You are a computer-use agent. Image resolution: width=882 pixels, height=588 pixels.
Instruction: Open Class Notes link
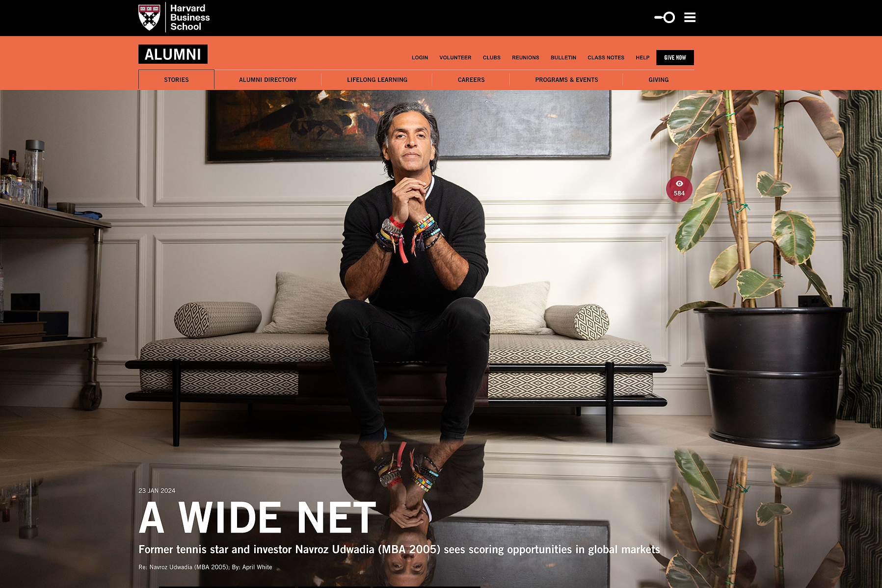point(606,58)
